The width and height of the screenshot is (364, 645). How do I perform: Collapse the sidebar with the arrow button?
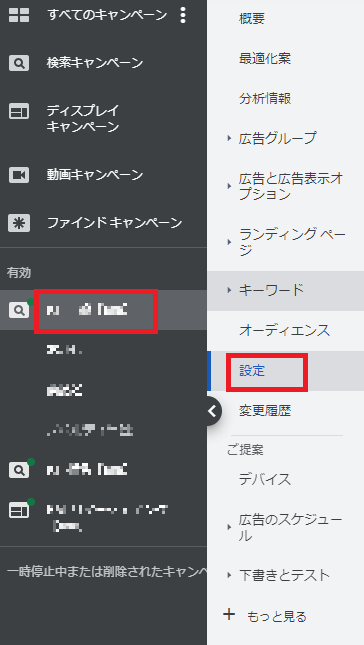tap(212, 411)
